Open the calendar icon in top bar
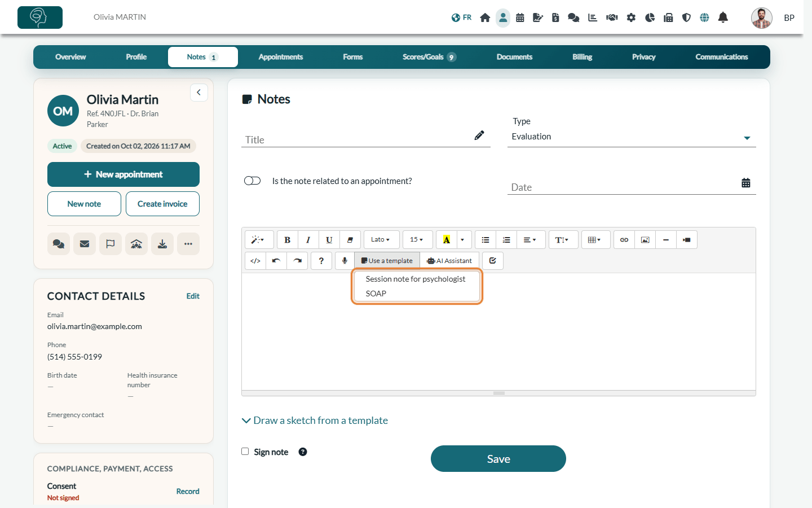812x508 pixels. [x=520, y=17]
